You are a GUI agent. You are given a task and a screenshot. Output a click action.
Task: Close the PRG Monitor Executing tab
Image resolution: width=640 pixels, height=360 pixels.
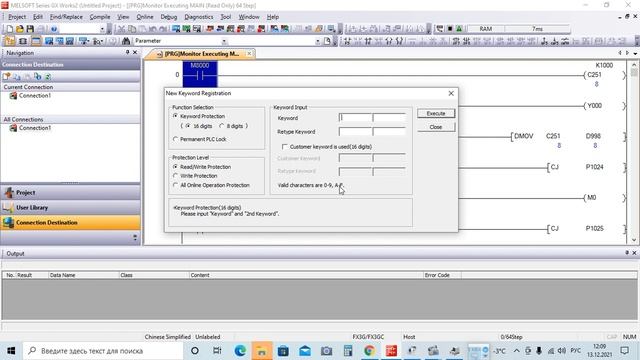point(249,53)
